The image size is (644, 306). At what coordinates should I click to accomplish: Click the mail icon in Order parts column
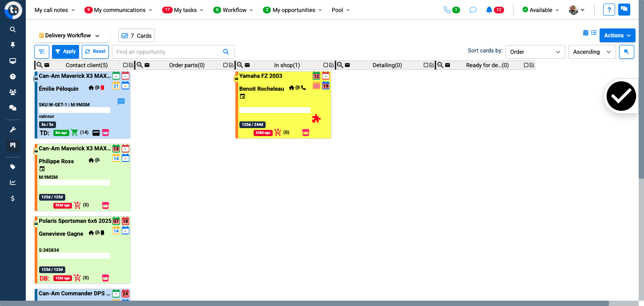coord(147,65)
